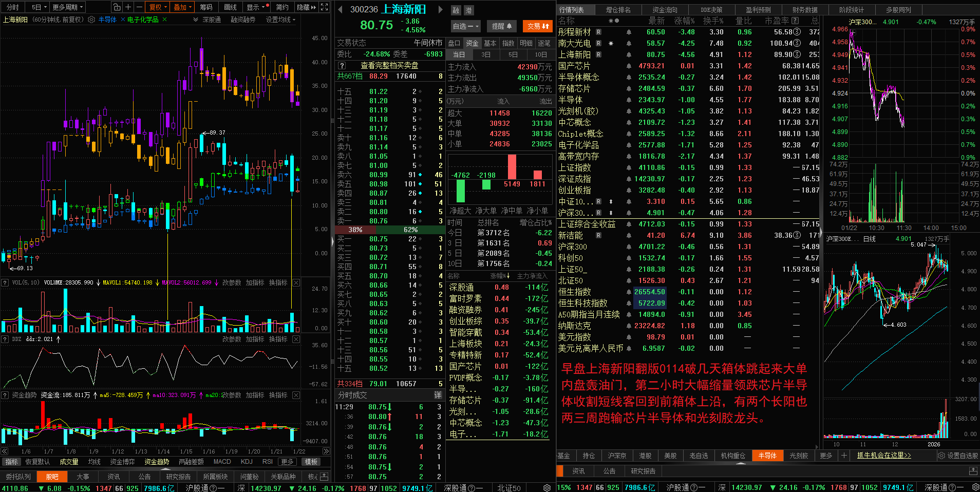Click 模板 template button

tap(311, 462)
